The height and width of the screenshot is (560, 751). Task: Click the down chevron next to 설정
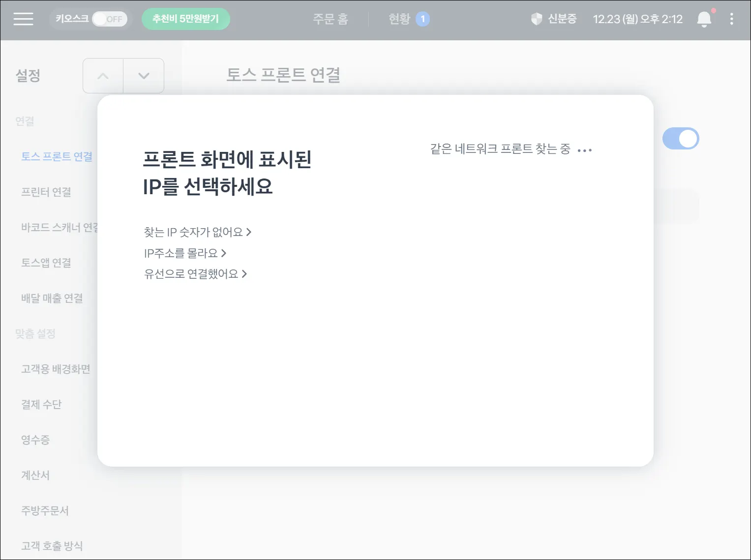point(144,76)
